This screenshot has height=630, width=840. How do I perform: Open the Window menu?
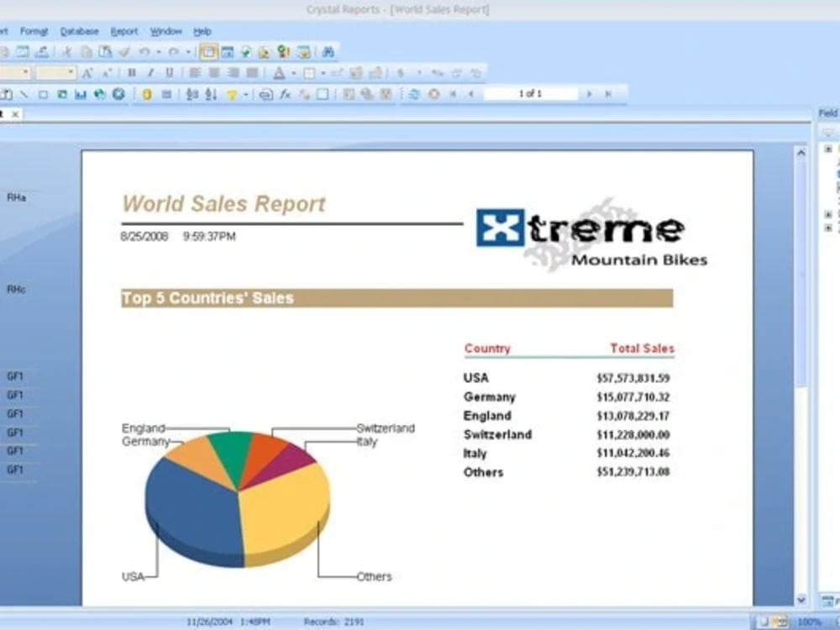[x=166, y=31]
